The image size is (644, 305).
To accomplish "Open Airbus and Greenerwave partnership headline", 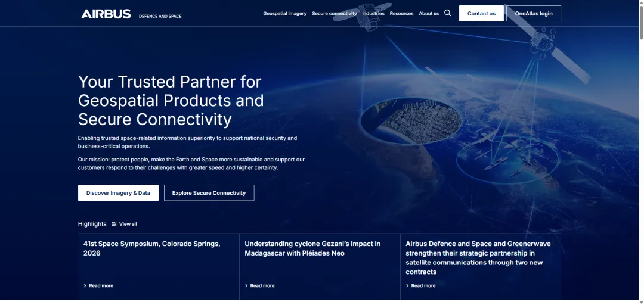I will pos(478,258).
